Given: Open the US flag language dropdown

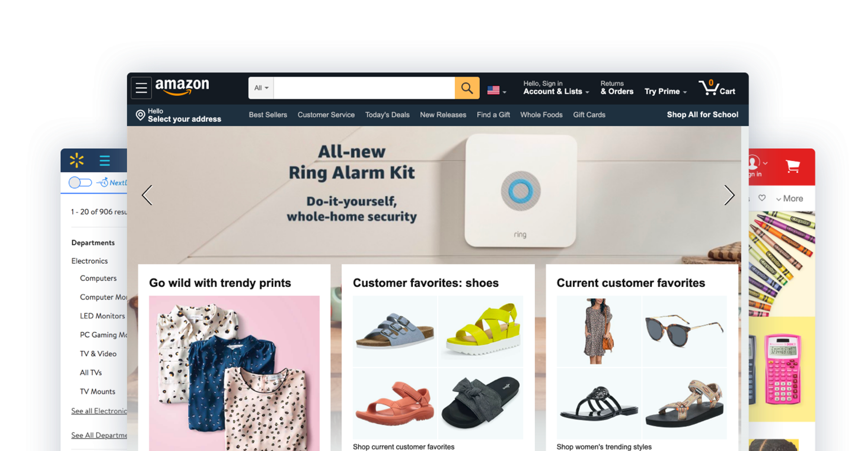Looking at the screenshot, I should (497, 90).
